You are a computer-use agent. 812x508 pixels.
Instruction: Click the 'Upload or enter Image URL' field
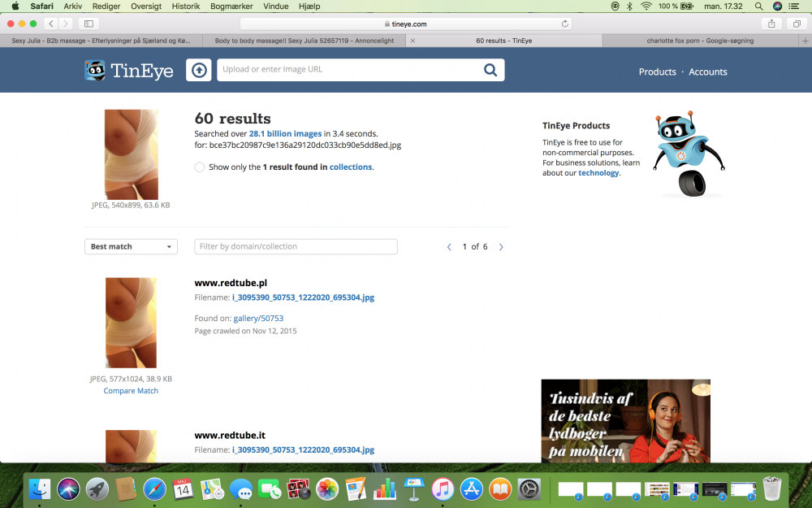click(x=349, y=69)
